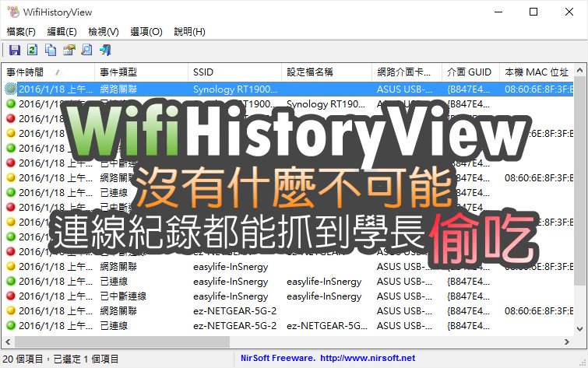Click the horizontal scrollbar left arrow
This screenshot has height=368, width=588.
pos(8,342)
